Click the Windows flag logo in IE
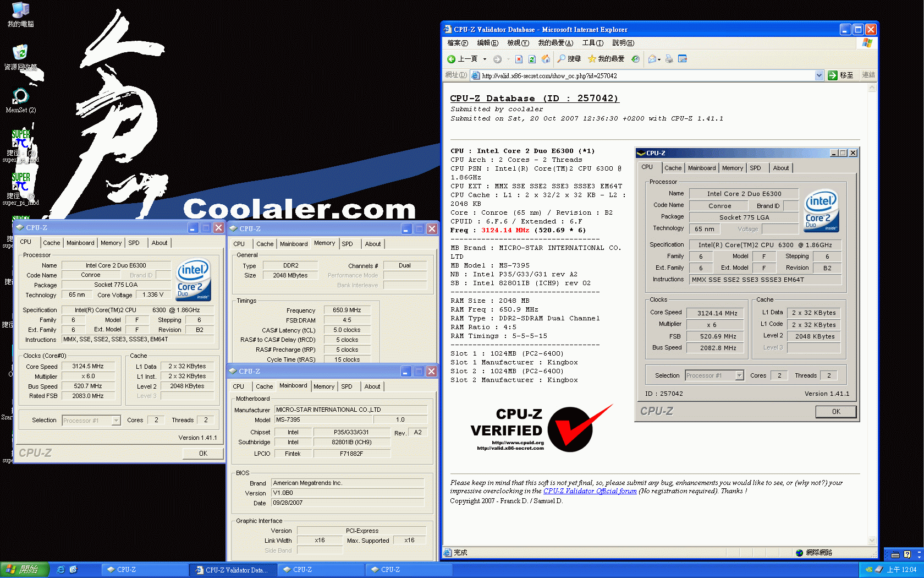The image size is (924, 578). (x=867, y=43)
